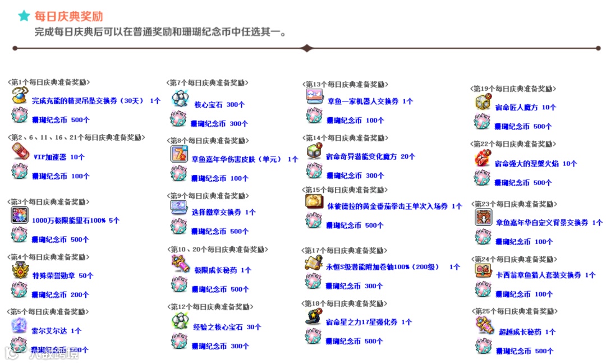Click the header 第2、6、11、16、21个每日庆典准备奖励
Viewport: 606px width, 364px height.
point(76,137)
